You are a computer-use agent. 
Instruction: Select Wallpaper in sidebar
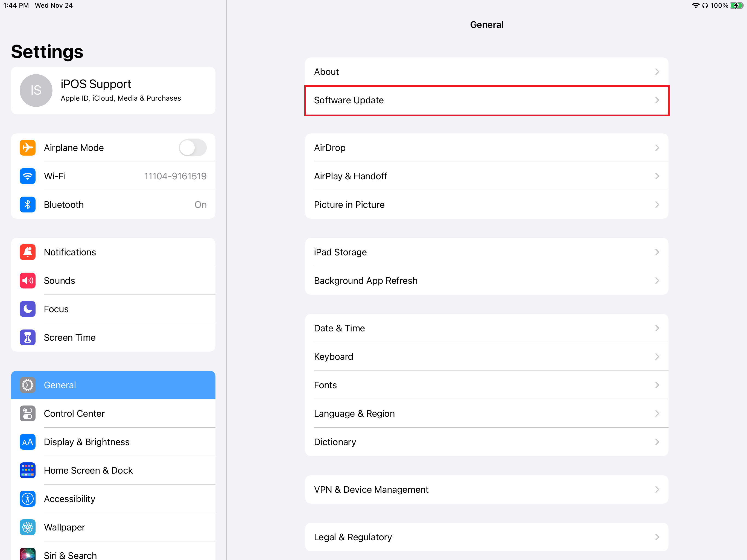pos(113,527)
